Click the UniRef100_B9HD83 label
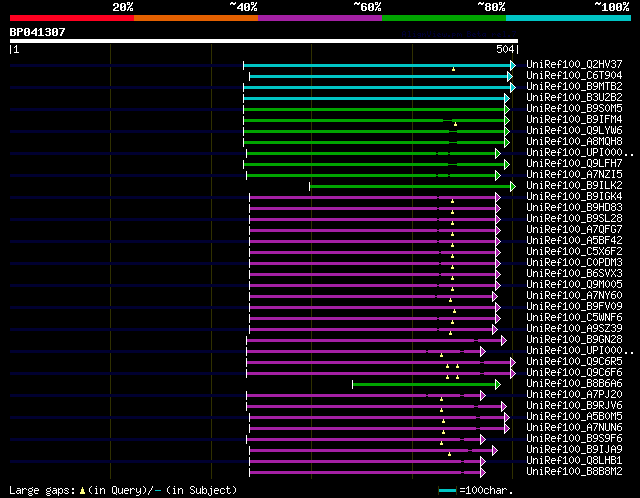 click(574, 207)
